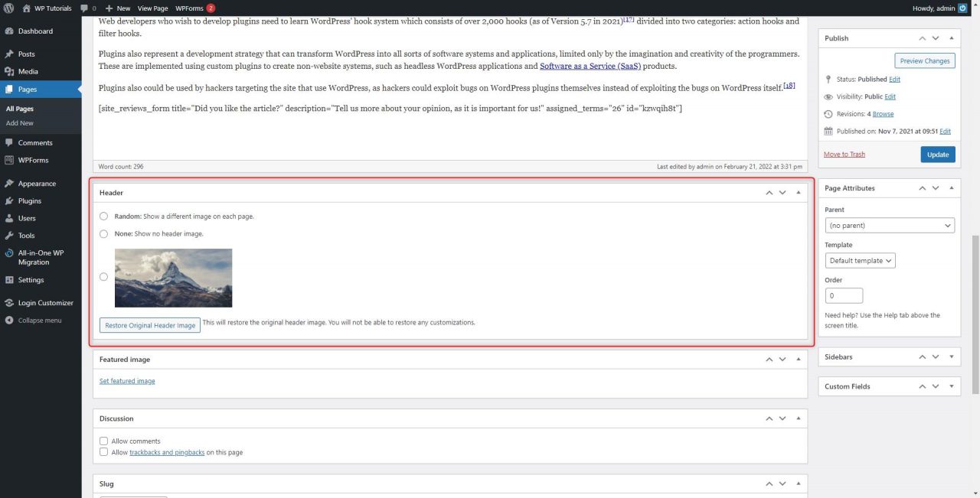
Task: Click the Move to Trash link
Action: 844,154
